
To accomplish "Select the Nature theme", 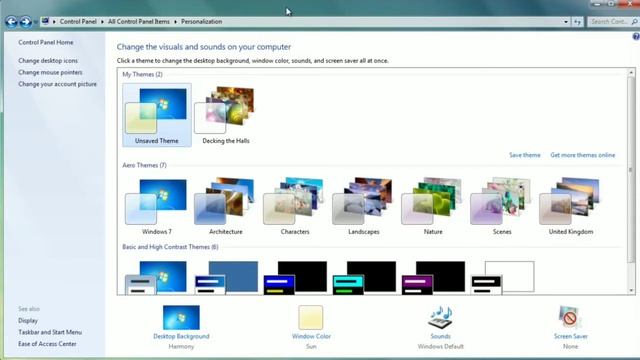I will coord(433,206).
